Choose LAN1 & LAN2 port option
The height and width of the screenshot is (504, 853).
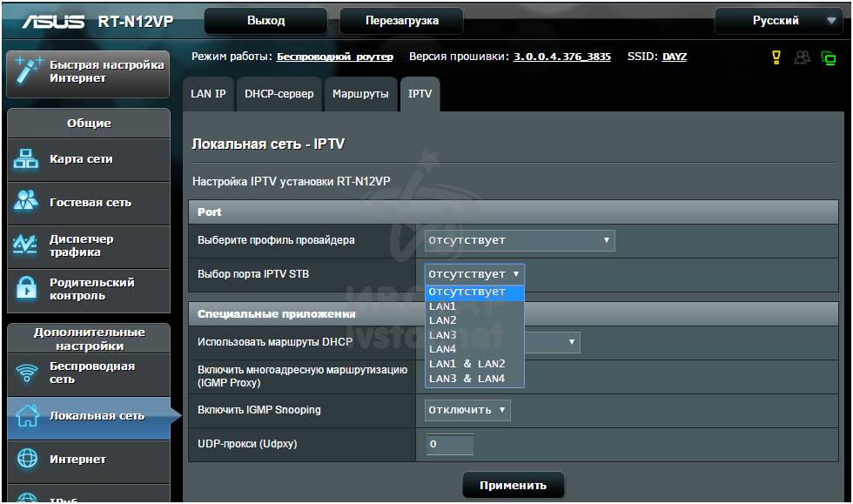[x=474, y=364]
